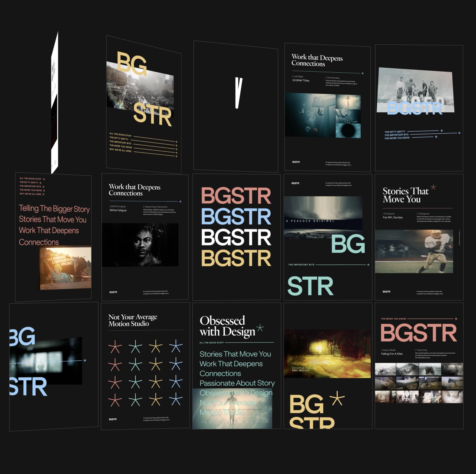Open the Falling For A Killer thumbnail grid

pyautogui.click(x=419, y=383)
